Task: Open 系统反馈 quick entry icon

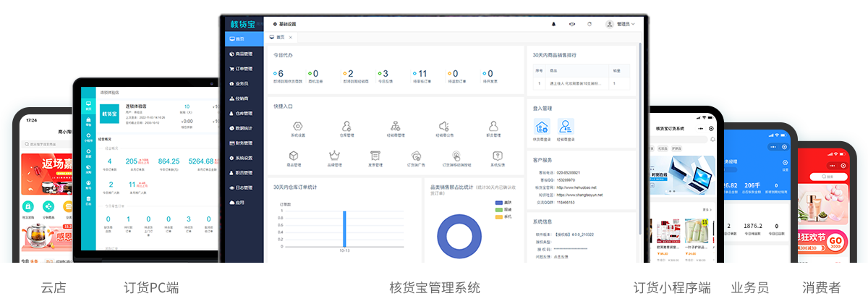Action: (498, 156)
